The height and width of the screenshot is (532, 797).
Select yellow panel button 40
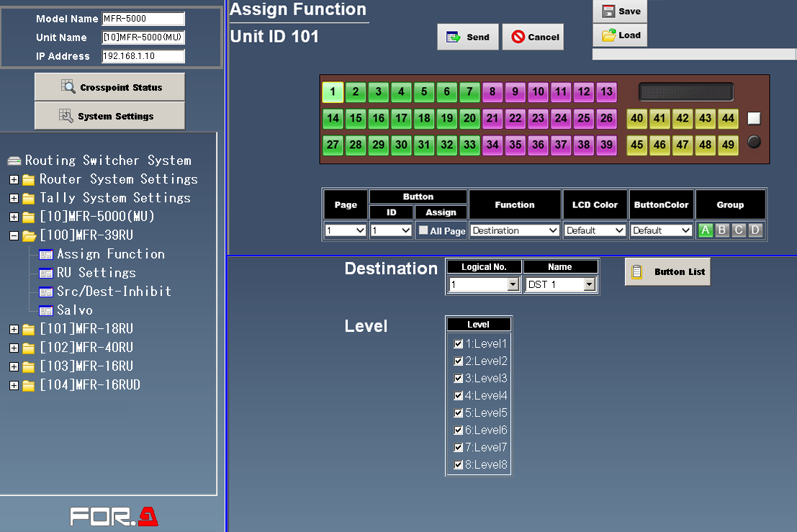(636, 119)
